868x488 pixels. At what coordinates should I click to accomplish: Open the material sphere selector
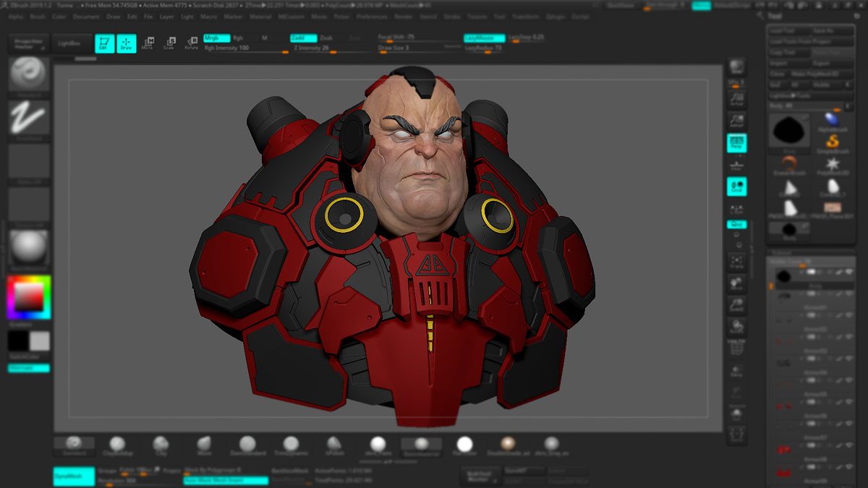click(29, 249)
